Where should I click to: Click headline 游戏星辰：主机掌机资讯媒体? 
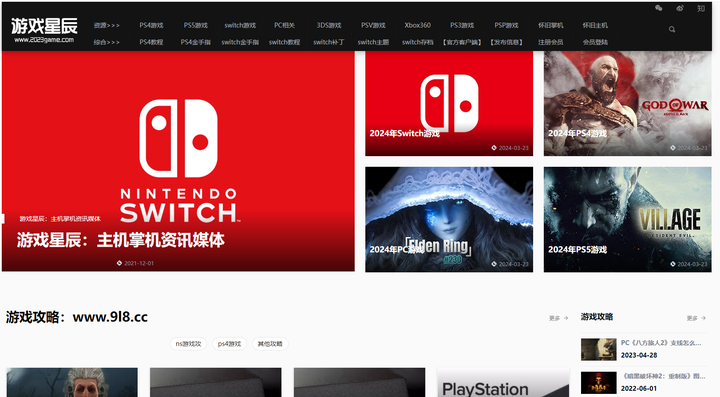[121, 240]
